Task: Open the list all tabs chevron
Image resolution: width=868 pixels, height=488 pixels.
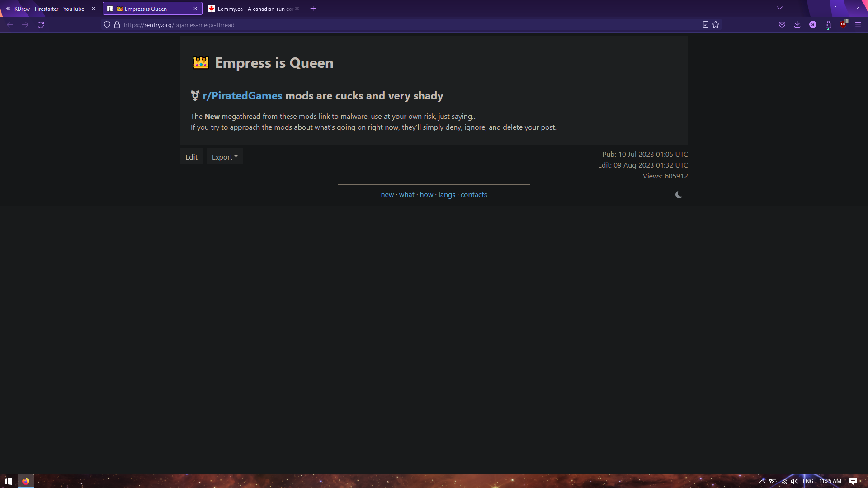Action: 780,9
